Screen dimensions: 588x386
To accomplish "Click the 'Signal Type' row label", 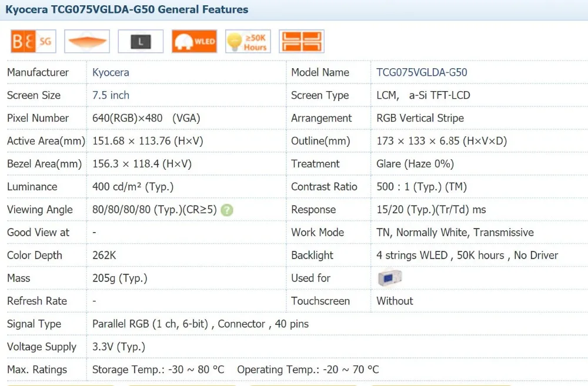I will pos(34,324).
